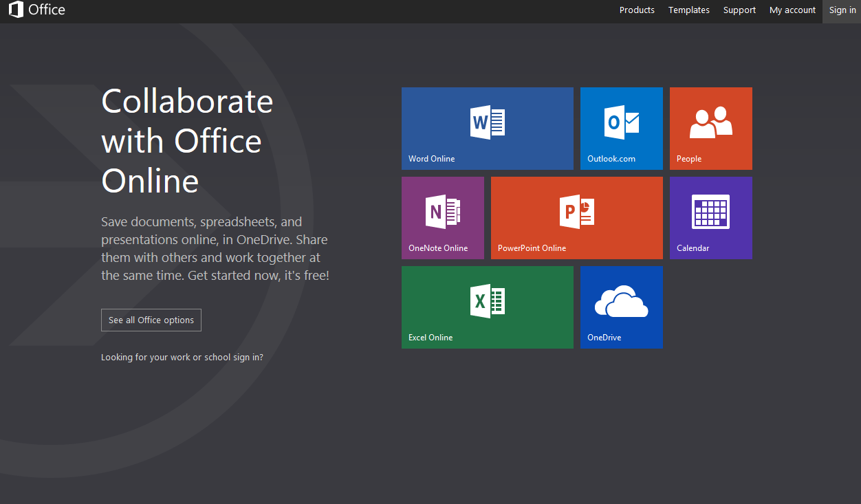Go to the Templates menu item
Screen dimensions: 861x504
(x=688, y=10)
